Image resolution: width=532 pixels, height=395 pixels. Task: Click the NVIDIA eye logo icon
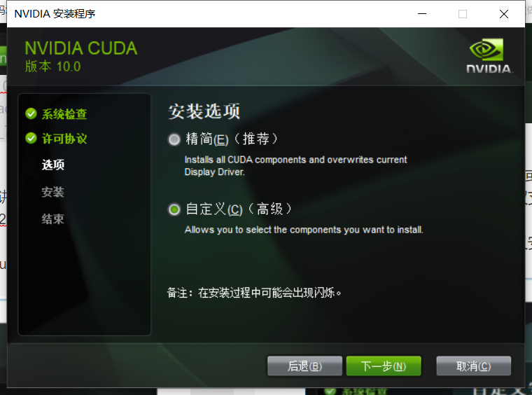coord(486,50)
